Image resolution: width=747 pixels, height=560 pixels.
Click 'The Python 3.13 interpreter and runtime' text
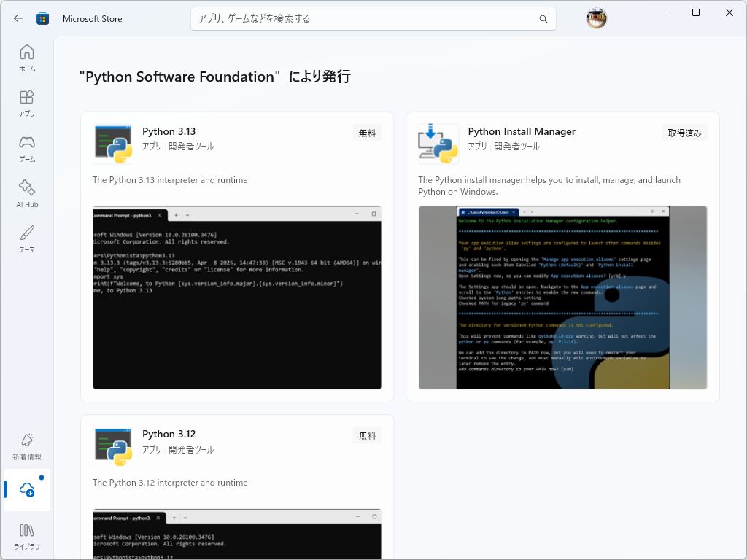tap(170, 180)
